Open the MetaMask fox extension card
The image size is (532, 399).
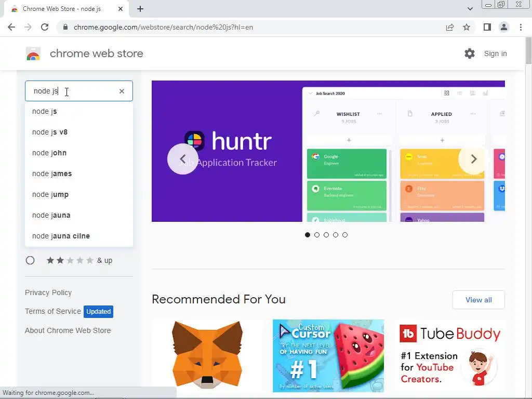pyautogui.click(x=207, y=355)
